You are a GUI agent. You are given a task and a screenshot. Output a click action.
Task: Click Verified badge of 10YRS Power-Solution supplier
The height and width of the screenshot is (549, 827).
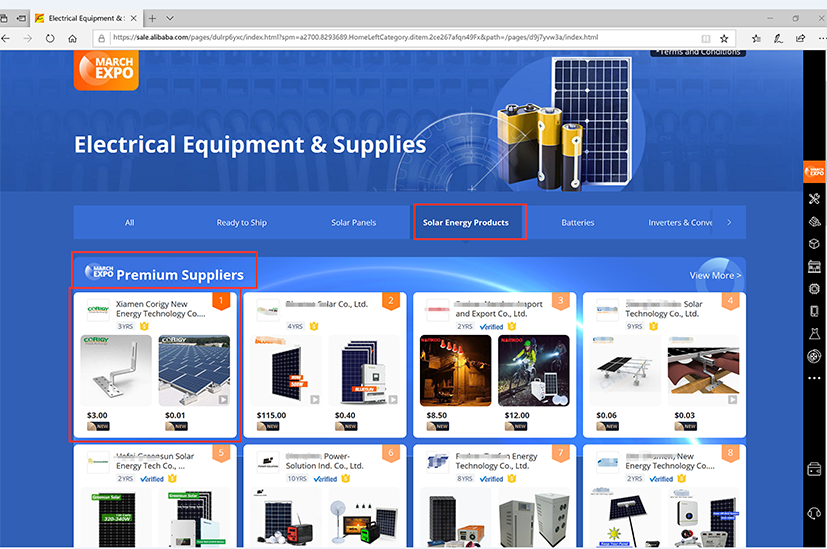[x=325, y=479]
